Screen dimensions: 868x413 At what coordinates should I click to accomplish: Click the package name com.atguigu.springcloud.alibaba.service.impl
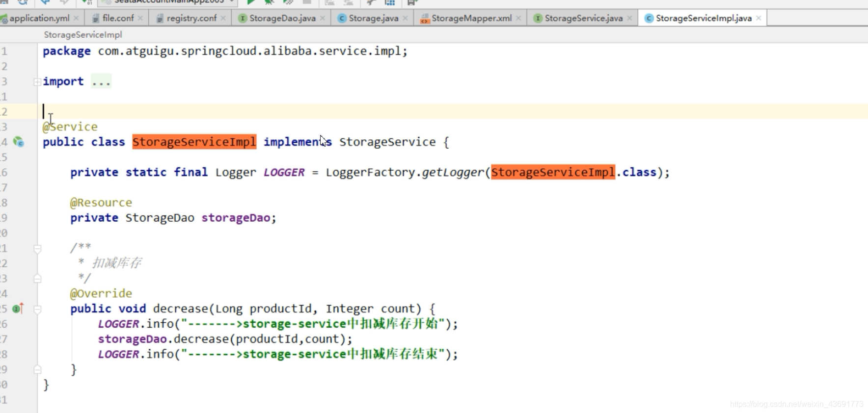pyautogui.click(x=249, y=51)
